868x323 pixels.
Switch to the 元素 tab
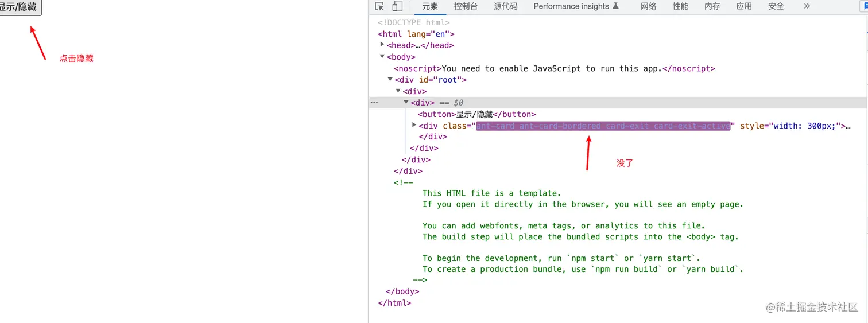(430, 6)
